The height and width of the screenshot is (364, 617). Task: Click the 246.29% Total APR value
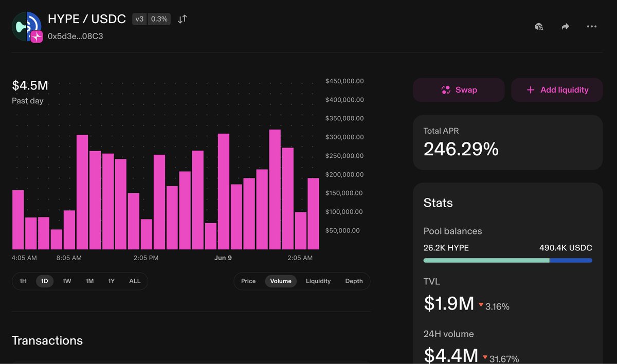click(461, 149)
